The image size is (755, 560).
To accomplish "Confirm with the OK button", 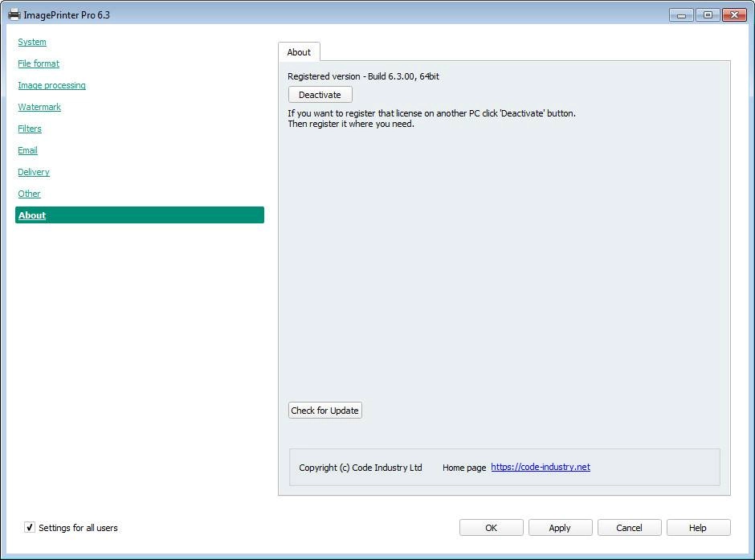I will point(491,528).
